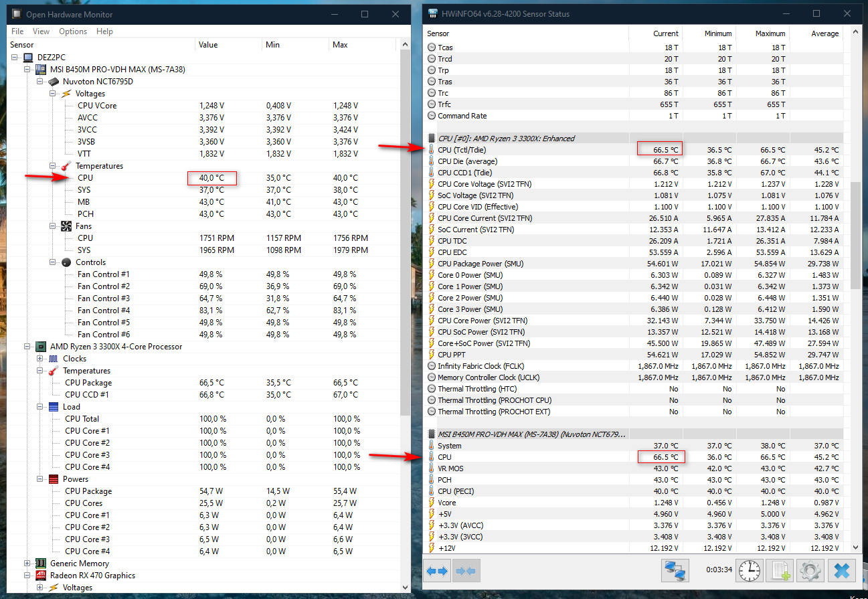Click the chip icon in CPU [#0] AMD Ryzen header
Image resolution: width=868 pixels, height=599 pixels.
tap(431, 139)
